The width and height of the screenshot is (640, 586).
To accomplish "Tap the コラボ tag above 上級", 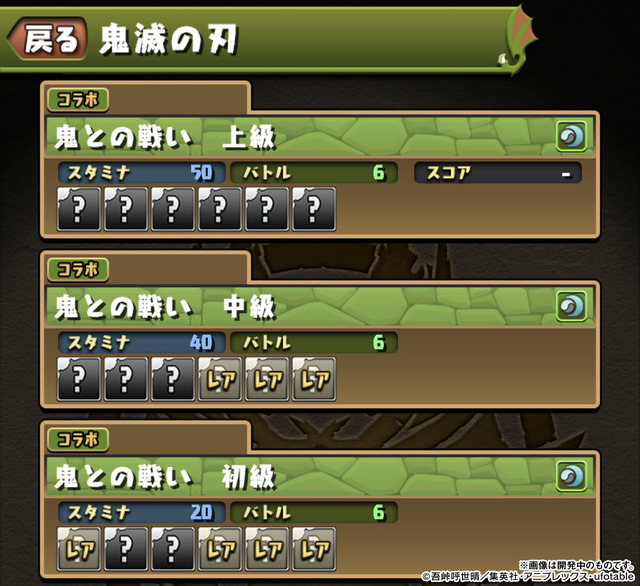I will (x=78, y=100).
